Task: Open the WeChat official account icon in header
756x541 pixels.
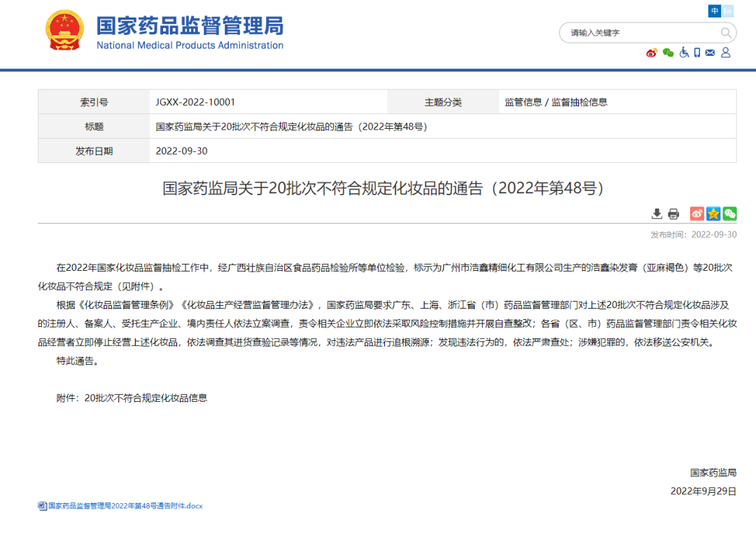Action: 668,52
